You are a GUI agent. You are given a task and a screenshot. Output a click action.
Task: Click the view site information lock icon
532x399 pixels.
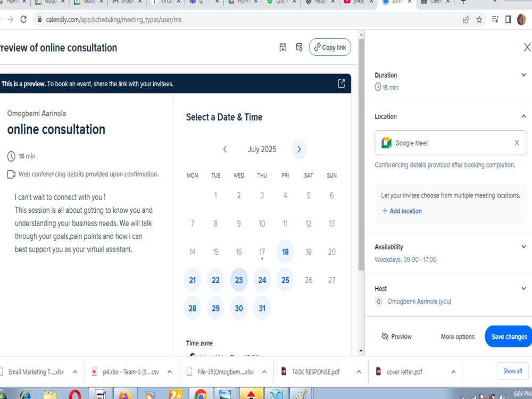point(40,20)
